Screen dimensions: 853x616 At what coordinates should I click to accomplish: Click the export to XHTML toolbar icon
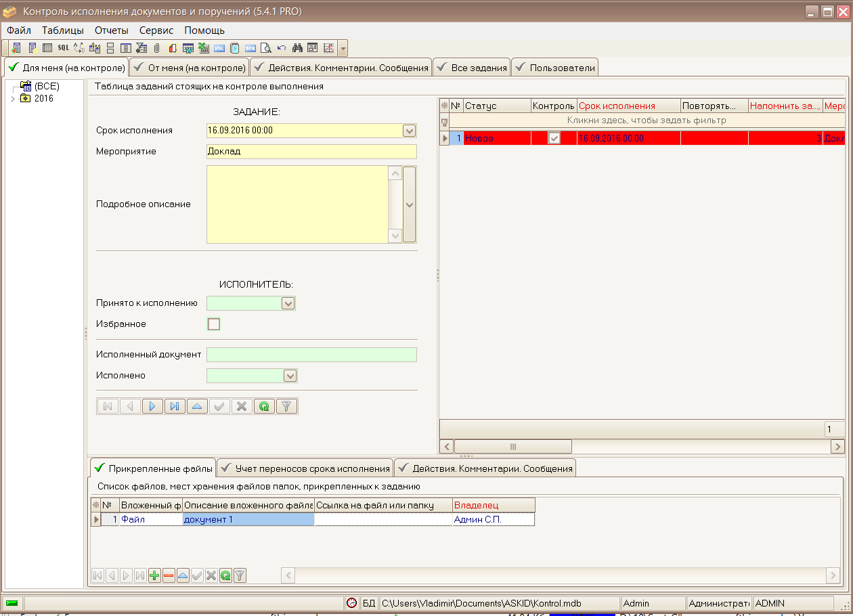click(x=250, y=48)
